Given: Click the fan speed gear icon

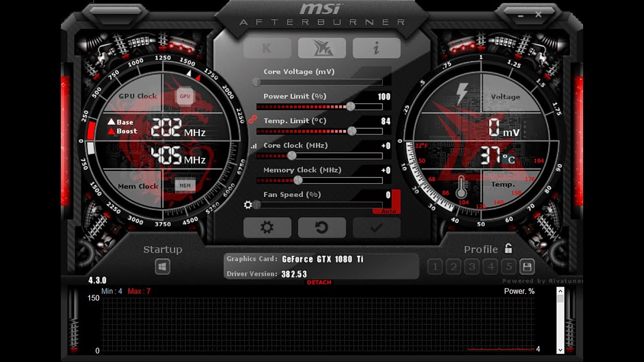Looking at the screenshot, I should pyautogui.click(x=248, y=205).
